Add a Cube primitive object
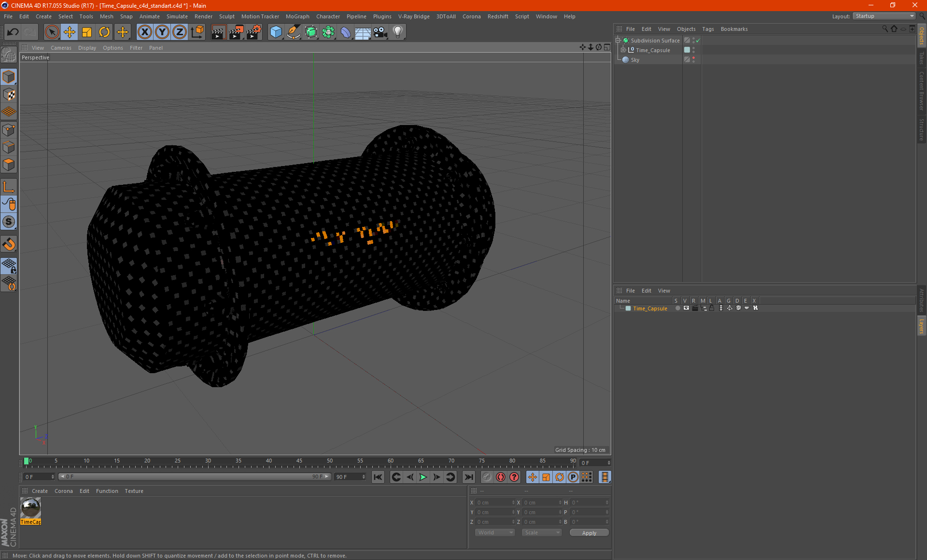927x560 pixels. pyautogui.click(x=276, y=32)
